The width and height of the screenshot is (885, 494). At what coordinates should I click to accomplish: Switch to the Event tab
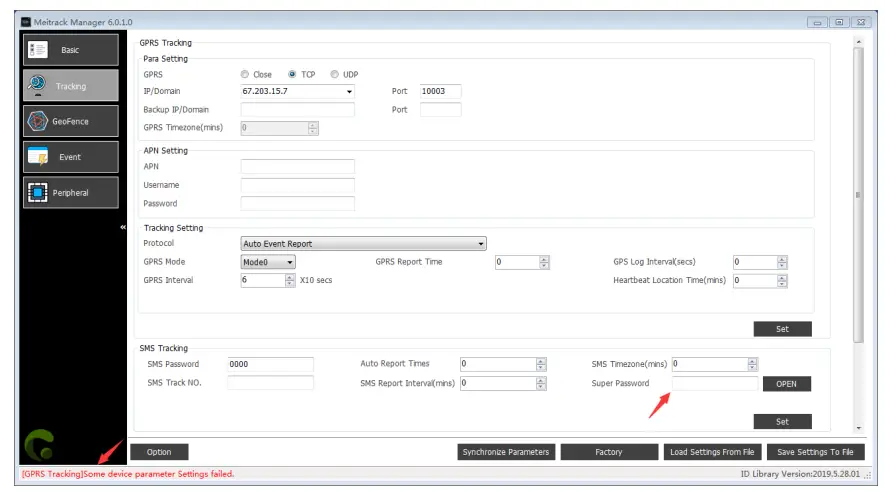click(x=71, y=156)
